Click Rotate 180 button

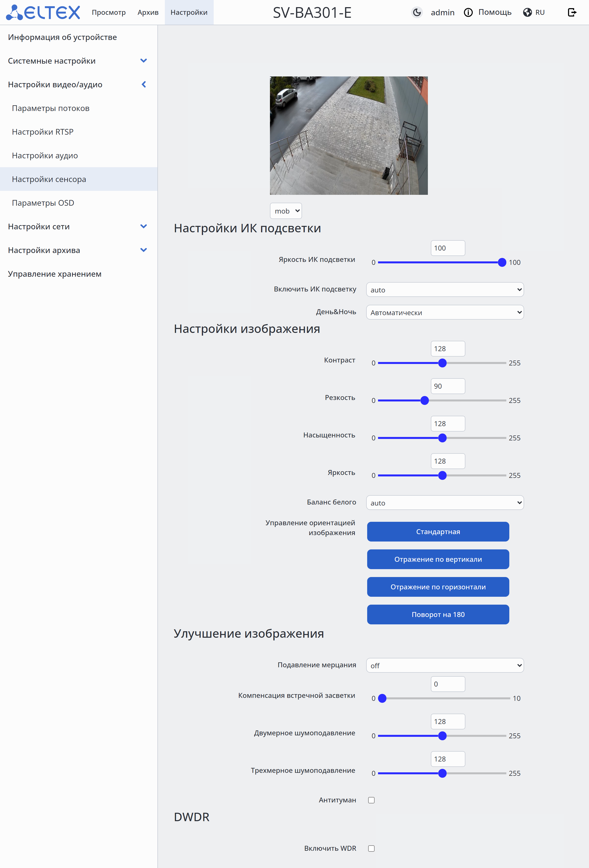point(438,615)
